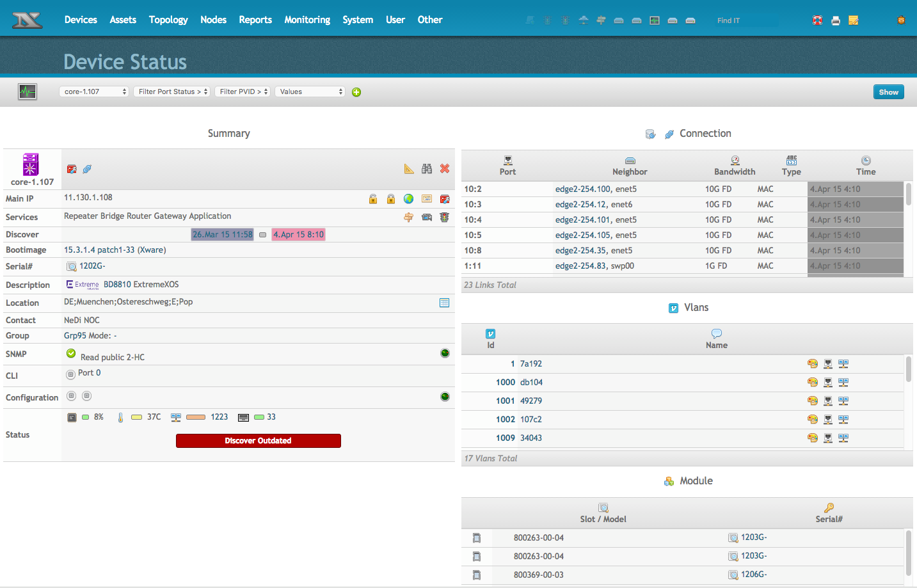
Task: Click the calendar grid icon in Location row
Action: 444,303
